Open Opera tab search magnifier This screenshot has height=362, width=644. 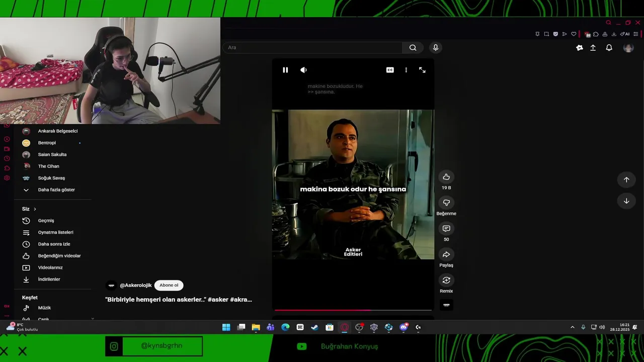click(x=608, y=23)
